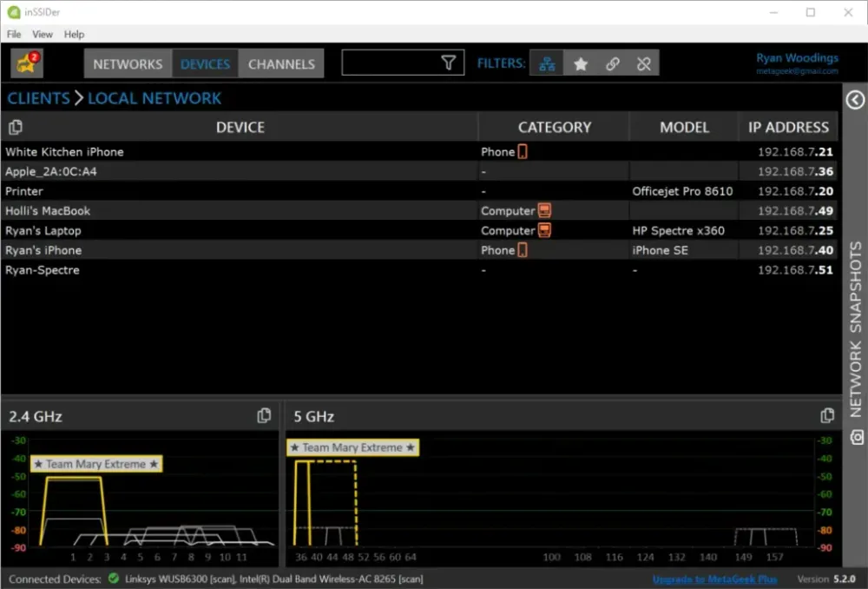
Task: Copy the 2.4 GHz channel graph snapshot
Action: (264, 415)
